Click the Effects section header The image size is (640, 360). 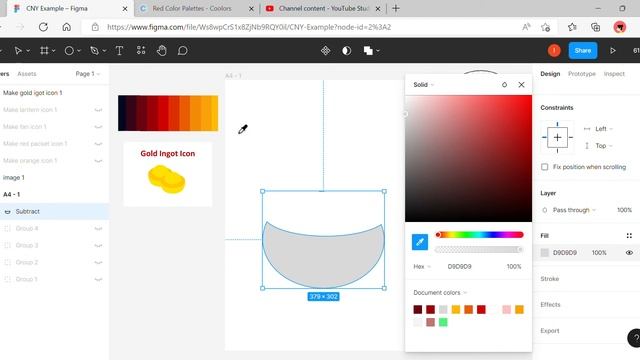click(550, 304)
